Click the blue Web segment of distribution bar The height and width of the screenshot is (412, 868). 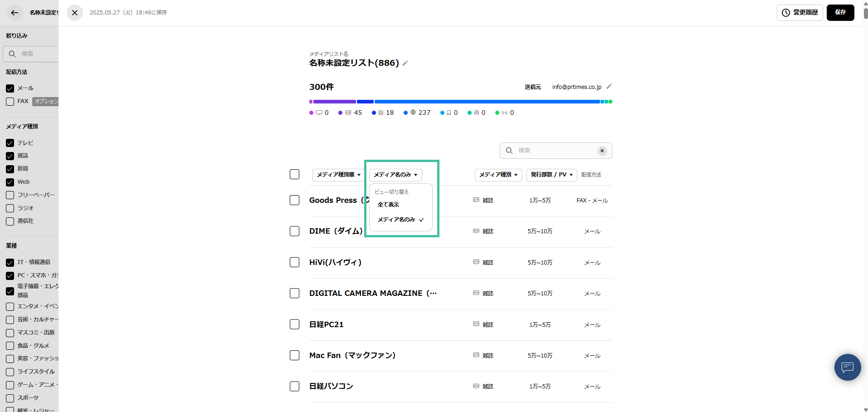[487, 102]
